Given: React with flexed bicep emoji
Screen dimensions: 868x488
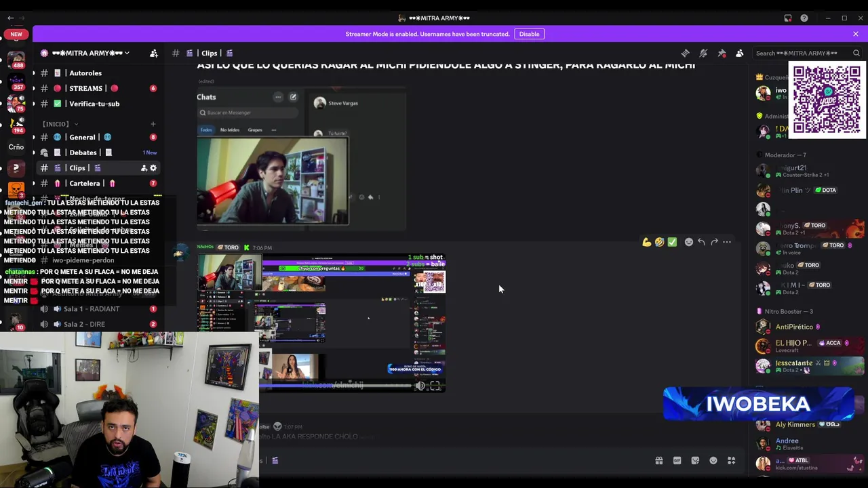Looking at the screenshot, I should (x=647, y=242).
